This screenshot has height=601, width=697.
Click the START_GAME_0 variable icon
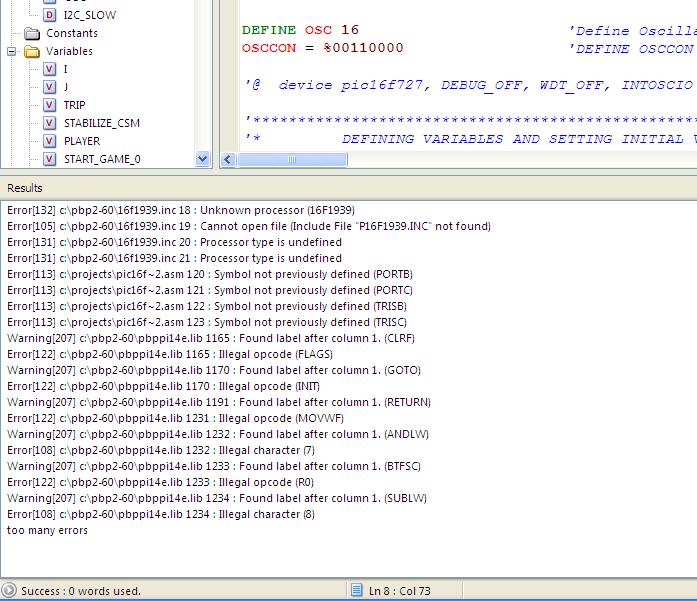50,159
